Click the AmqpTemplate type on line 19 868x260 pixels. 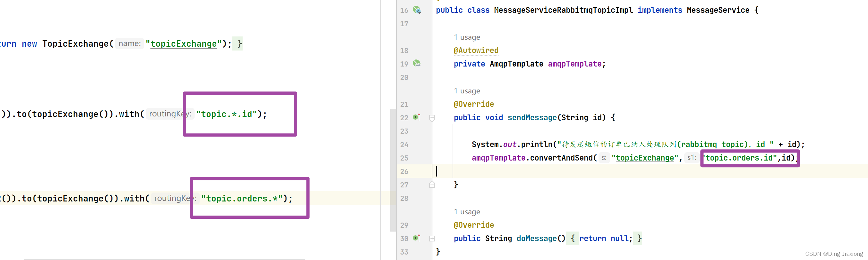(516, 64)
